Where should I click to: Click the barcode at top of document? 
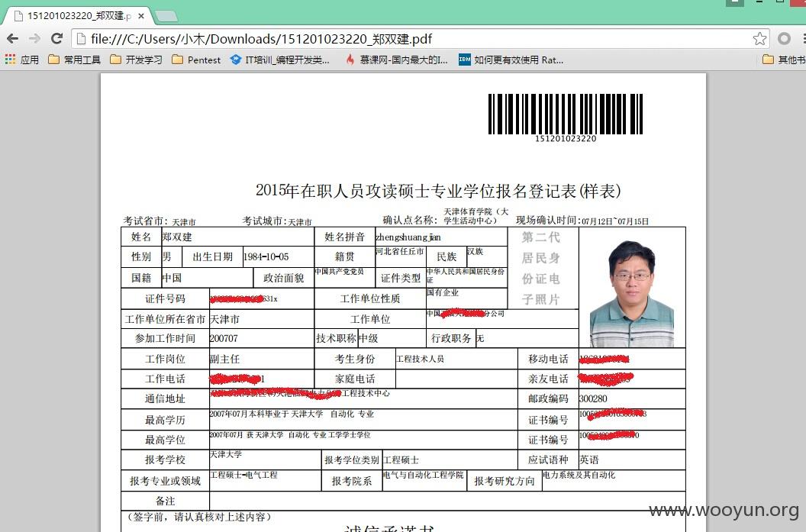[566, 114]
